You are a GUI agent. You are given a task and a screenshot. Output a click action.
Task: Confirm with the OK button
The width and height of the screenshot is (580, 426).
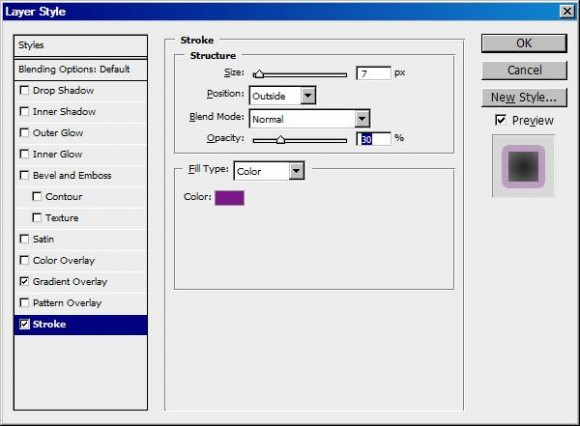pos(524,43)
